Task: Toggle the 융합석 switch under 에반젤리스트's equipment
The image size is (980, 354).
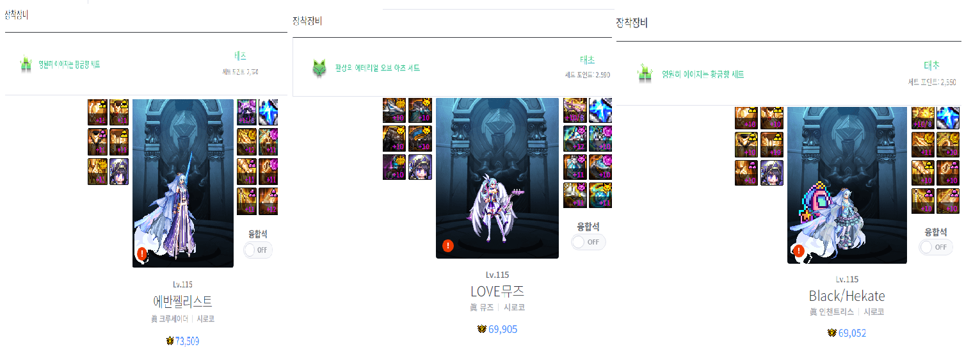Action: [258, 250]
